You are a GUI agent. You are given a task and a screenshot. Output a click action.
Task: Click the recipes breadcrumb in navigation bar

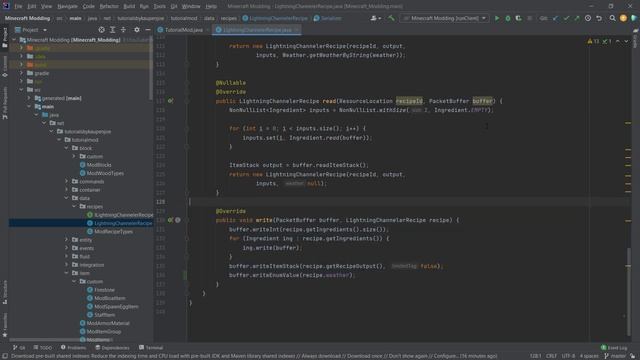coord(229,18)
